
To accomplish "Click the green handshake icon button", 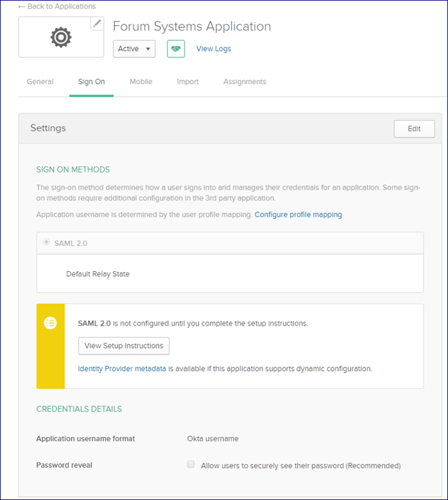I will pyautogui.click(x=176, y=49).
